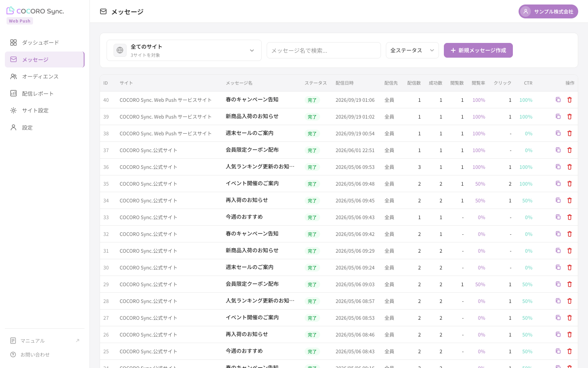Duplicate message ID 38
This screenshot has width=588, height=368.
(x=558, y=133)
